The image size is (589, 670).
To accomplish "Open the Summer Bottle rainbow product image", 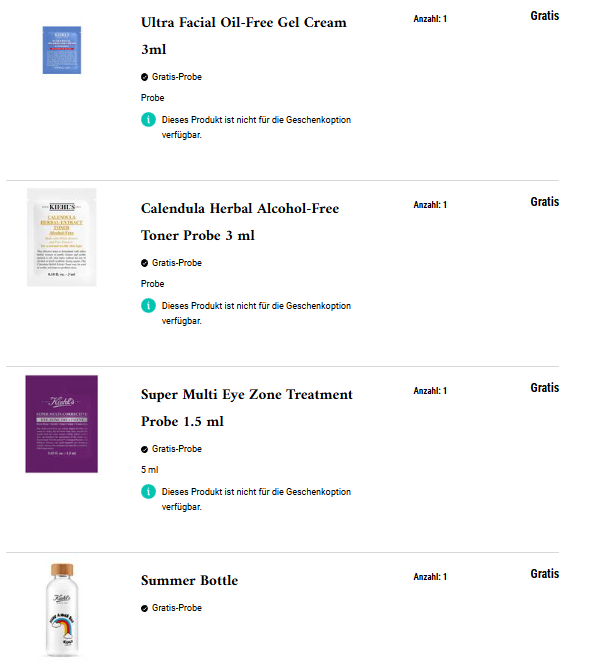I will (62, 611).
